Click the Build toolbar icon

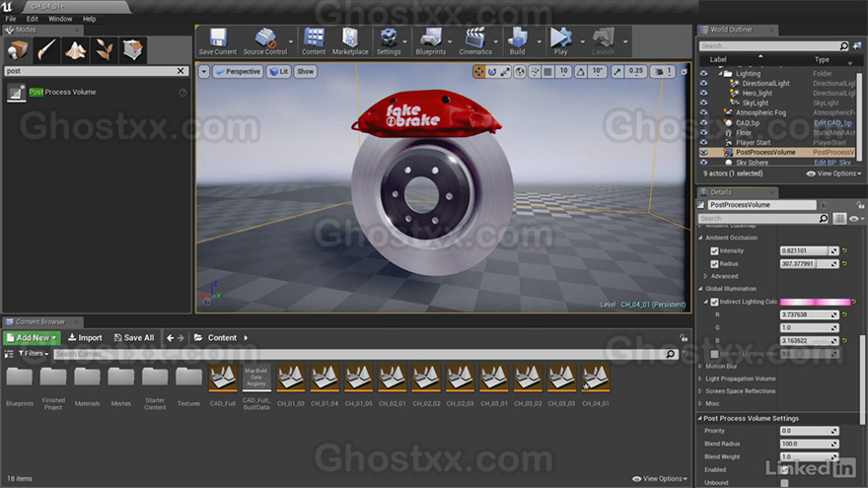pyautogui.click(x=517, y=41)
